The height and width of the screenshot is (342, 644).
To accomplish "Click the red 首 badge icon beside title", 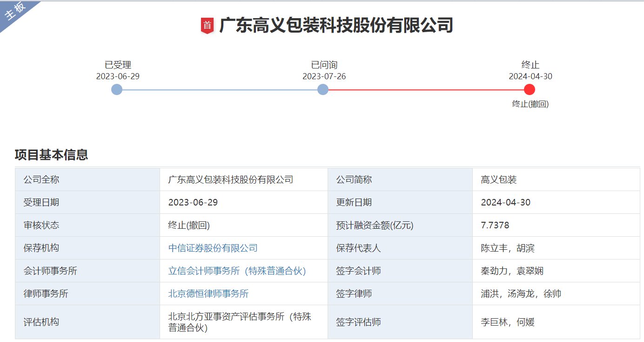I will (207, 26).
